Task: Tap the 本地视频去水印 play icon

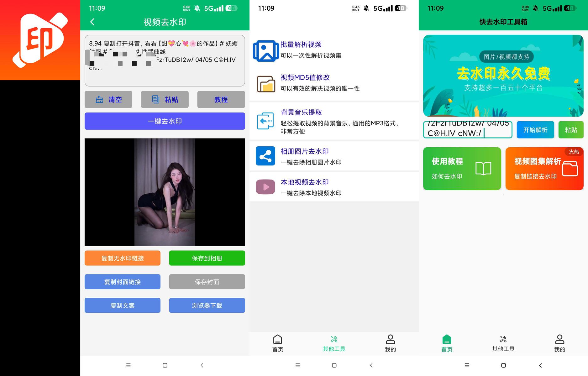Action: (265, 187)
